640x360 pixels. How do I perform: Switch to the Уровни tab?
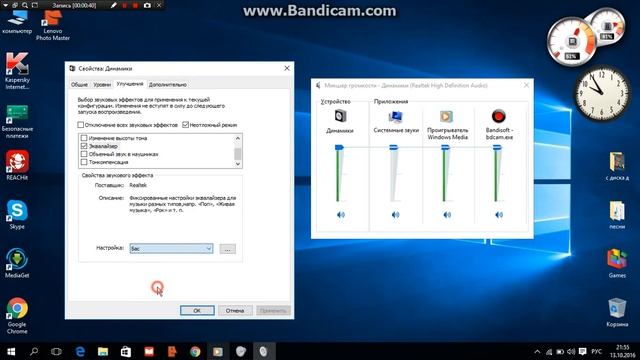tap(102, 84)
